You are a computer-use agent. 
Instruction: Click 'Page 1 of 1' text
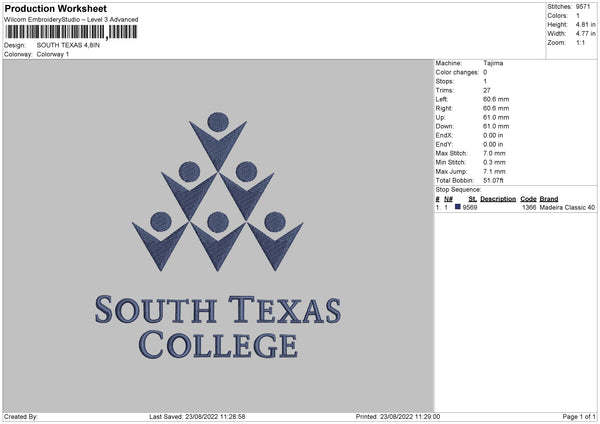click(x=579, y=416)
